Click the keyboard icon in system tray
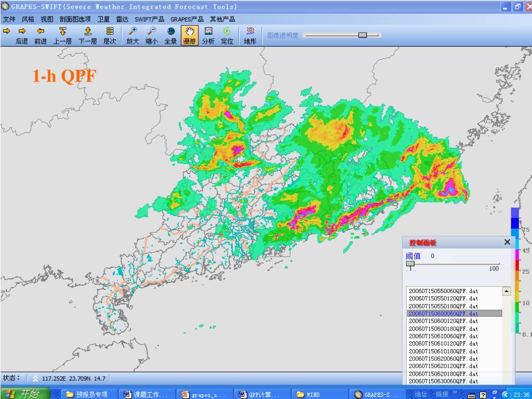Screen dimensions: 532x399 472,395
